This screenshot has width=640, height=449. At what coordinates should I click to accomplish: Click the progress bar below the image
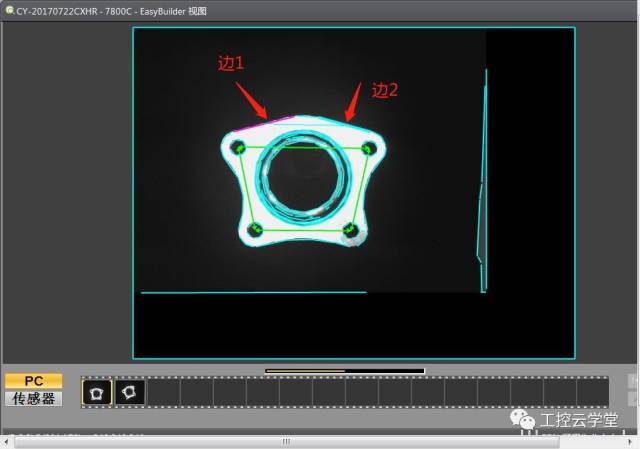coord(345,371)
